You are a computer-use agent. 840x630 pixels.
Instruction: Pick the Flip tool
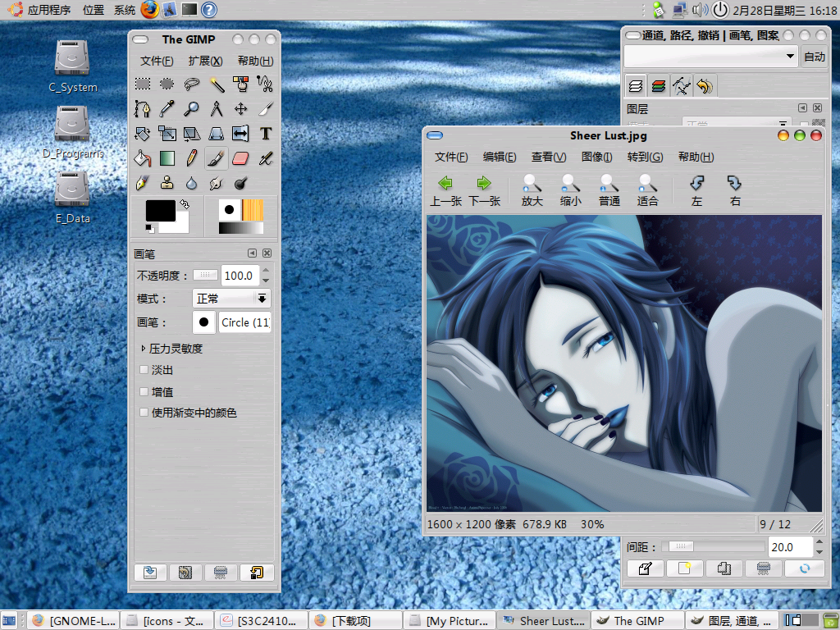(240, 134)
